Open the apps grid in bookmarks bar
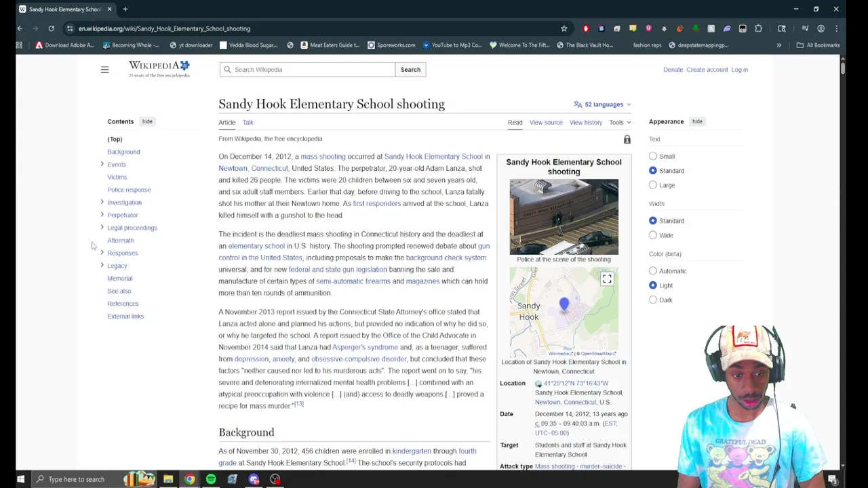868x488 pixels. [19, 45]
